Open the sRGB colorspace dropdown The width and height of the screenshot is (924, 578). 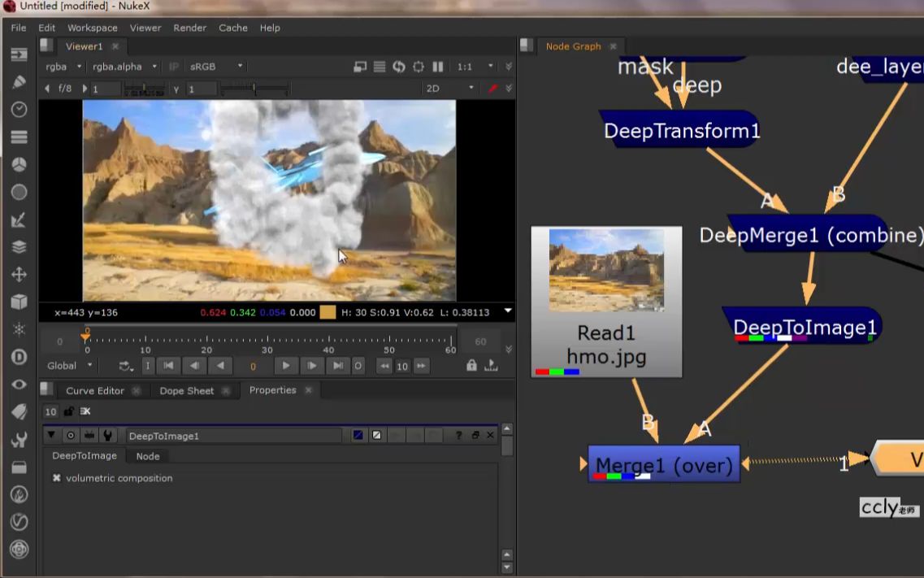(216, 67)
